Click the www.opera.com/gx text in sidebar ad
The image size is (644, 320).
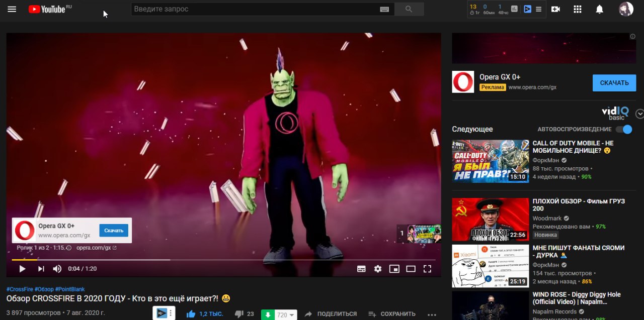pos(532,87)
